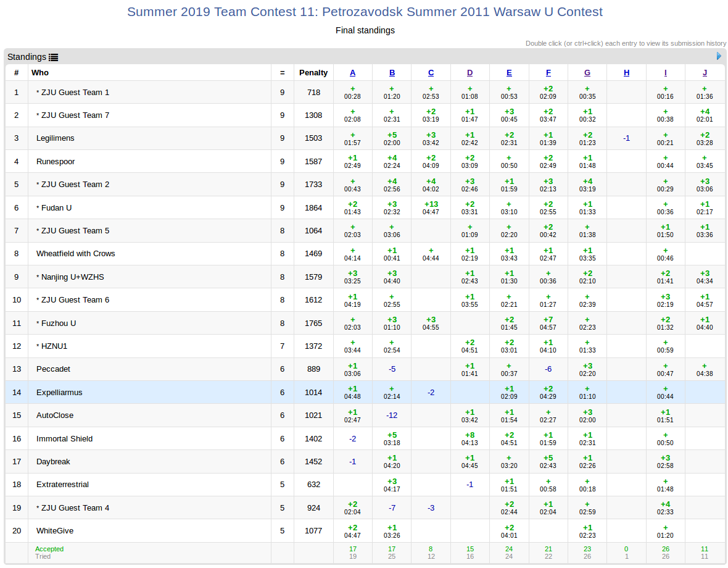Open problem C column header link

[431, 73]
